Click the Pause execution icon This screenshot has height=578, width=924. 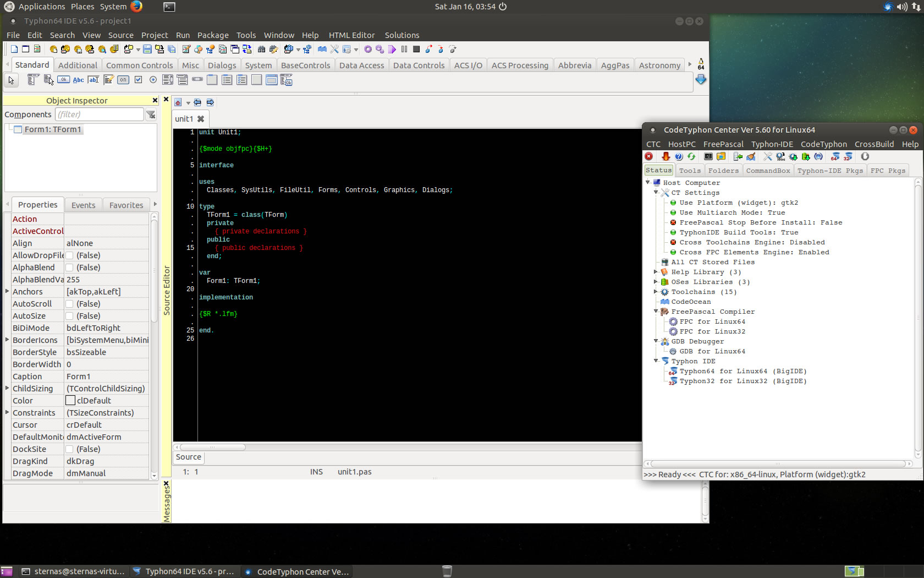coord(404,49)
